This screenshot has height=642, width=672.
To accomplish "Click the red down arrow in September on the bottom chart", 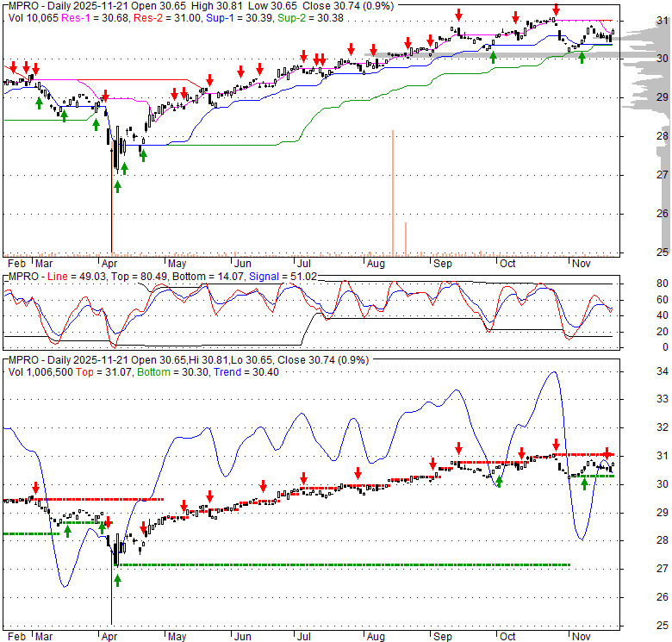I will click(x=458, y=447).
